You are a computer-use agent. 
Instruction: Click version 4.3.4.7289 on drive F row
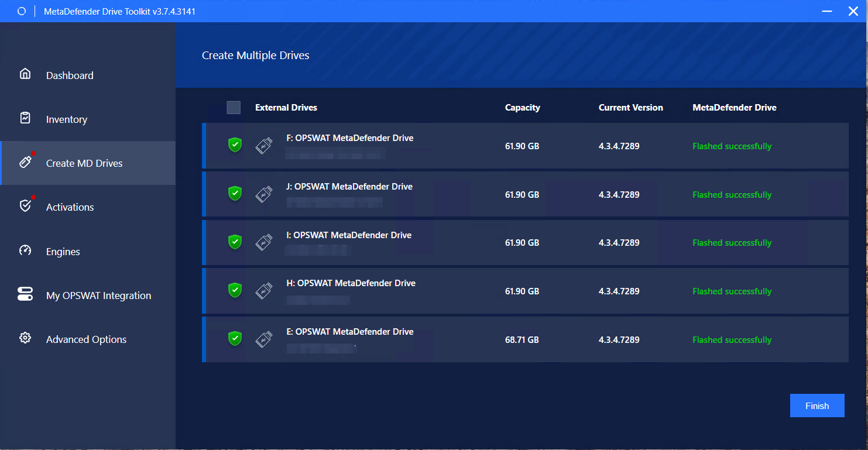tap(619, 146)
